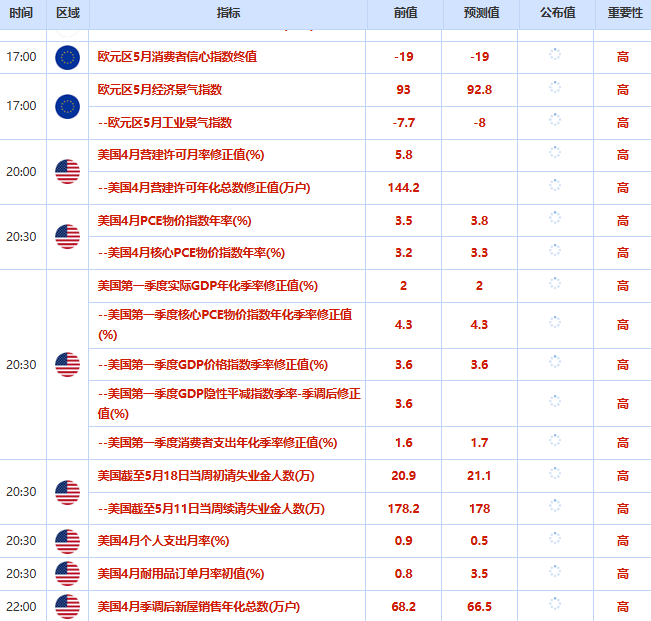Click loading spinner in 消费者支出年化季率 row
The image size is (651, 621).
pos(555,440)
